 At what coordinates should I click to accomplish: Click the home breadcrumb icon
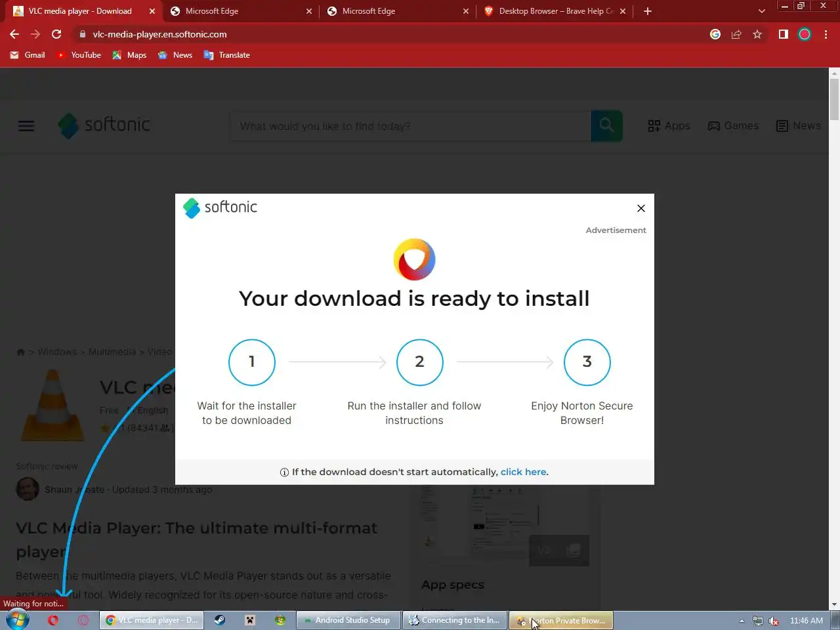[x=20, y=352]
